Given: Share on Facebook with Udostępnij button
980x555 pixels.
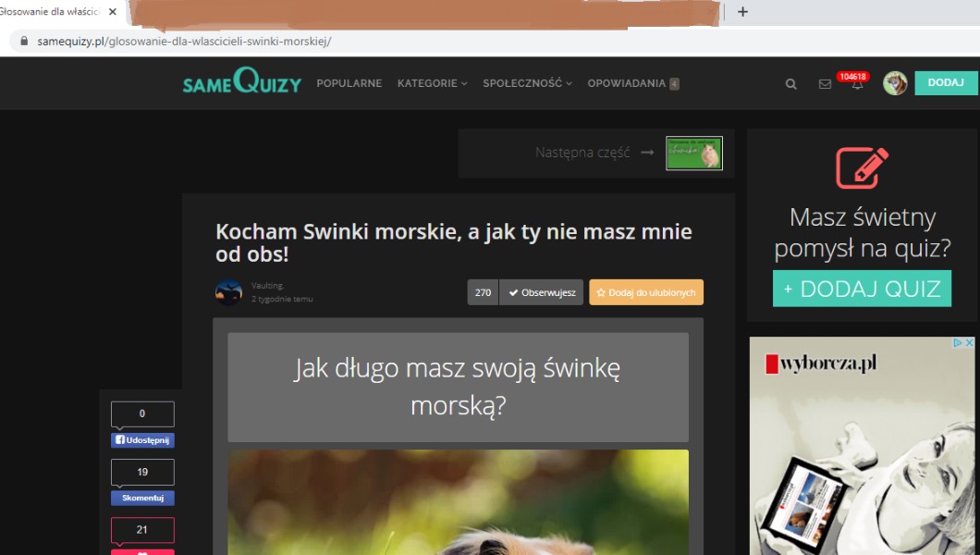Looking at the screenshot, I should coord(142,440).
